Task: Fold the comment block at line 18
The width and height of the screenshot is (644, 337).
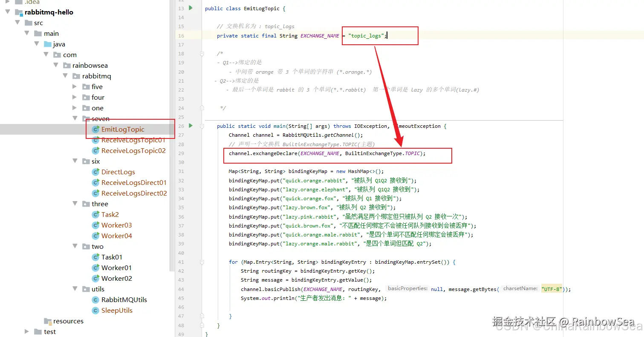Action: [202, 54]
